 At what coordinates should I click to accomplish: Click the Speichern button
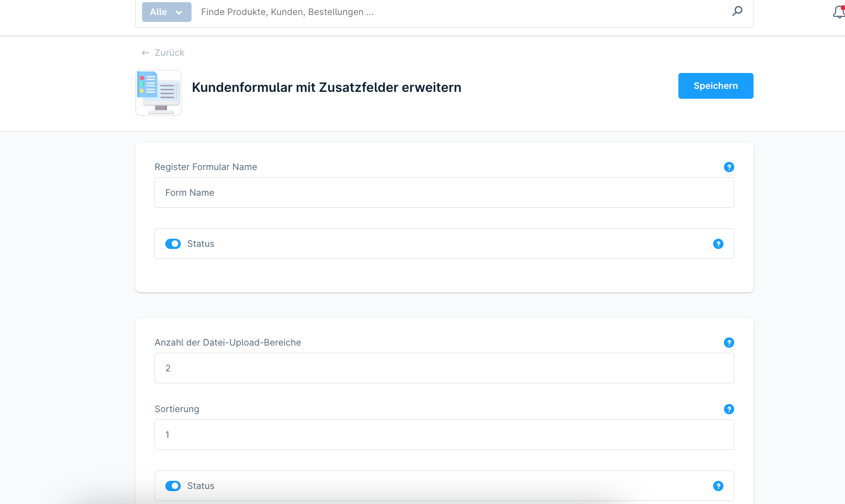point(716,86)
